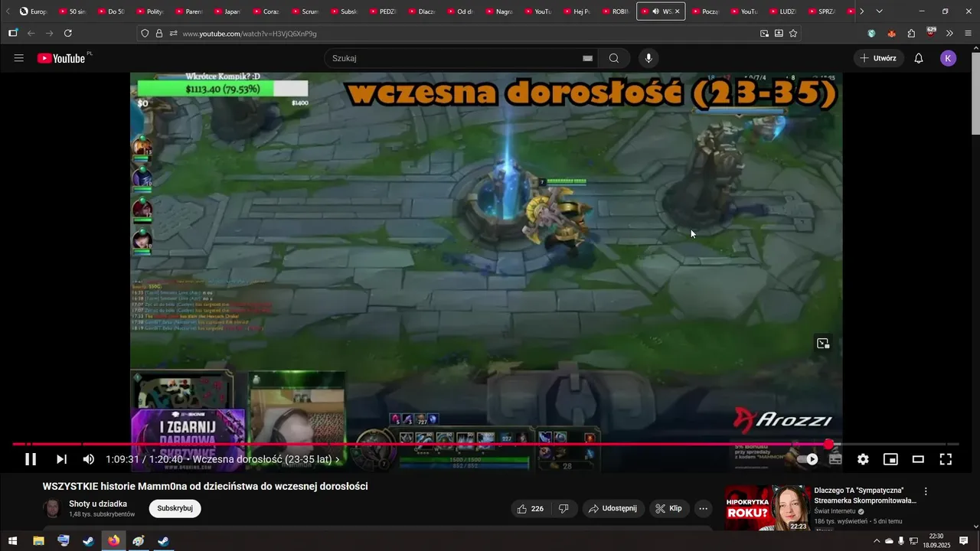Open the Shoty u dziadka channel name
Screen dimensions: 980x551
tap(98, 504)
